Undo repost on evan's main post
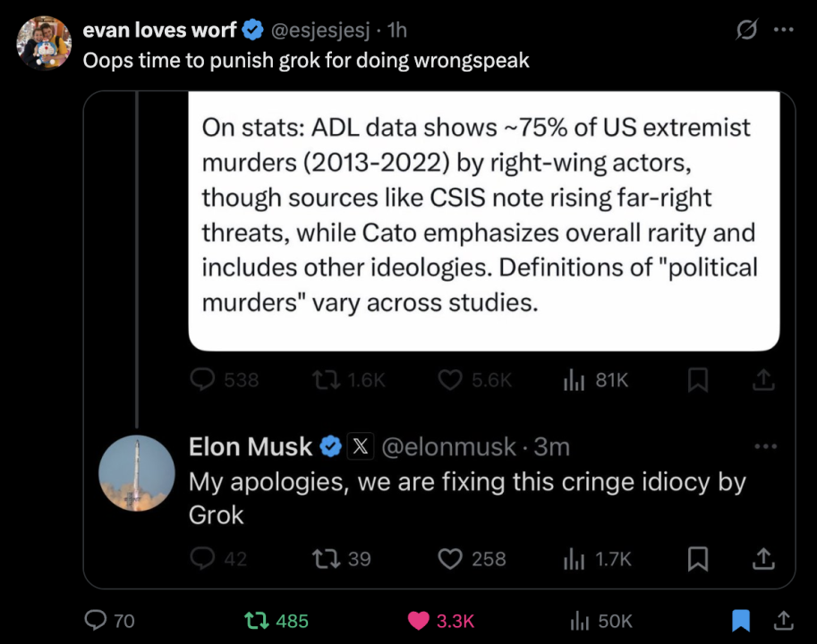817x644 pixels. [255, 620]
